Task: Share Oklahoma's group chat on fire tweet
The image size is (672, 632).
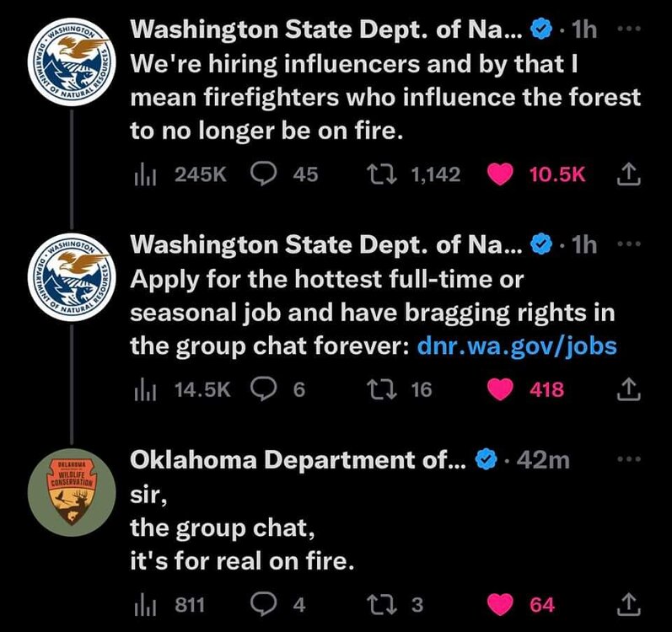Action: tap(630, 604)
